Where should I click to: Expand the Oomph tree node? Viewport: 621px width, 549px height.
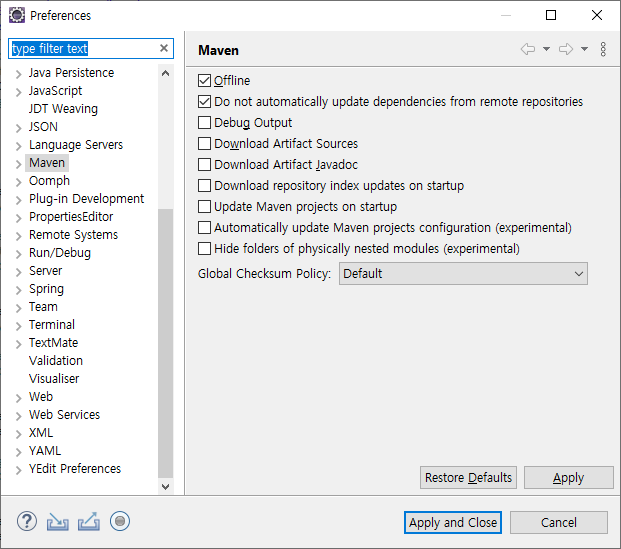point(18,182)
